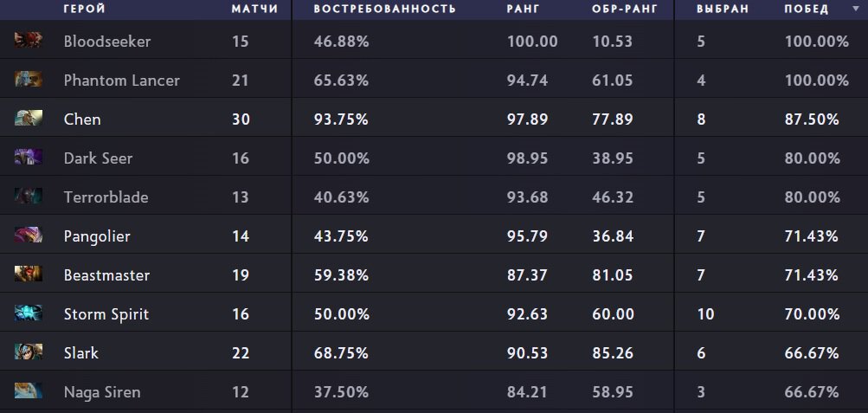The height and width of the screenshot is (413, 868).
Task: Select the Chen hero portrait icon
Action: [x=29, y=118]
